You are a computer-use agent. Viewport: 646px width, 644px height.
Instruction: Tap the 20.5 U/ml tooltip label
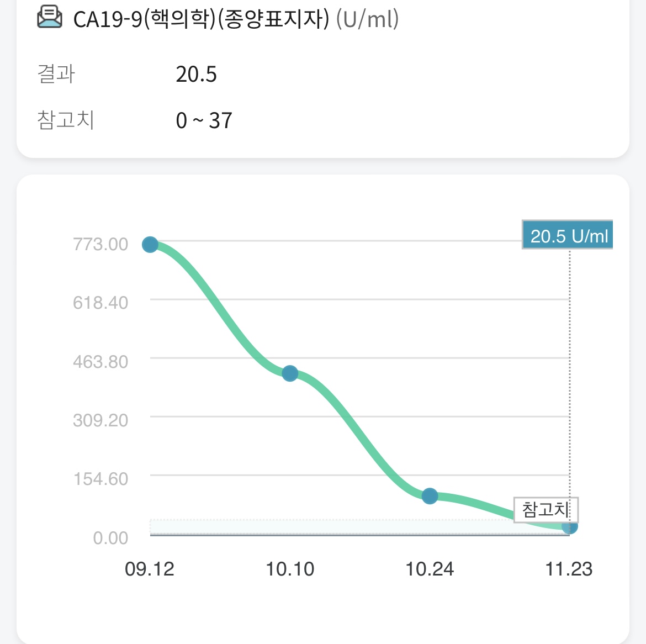point(567,235)
